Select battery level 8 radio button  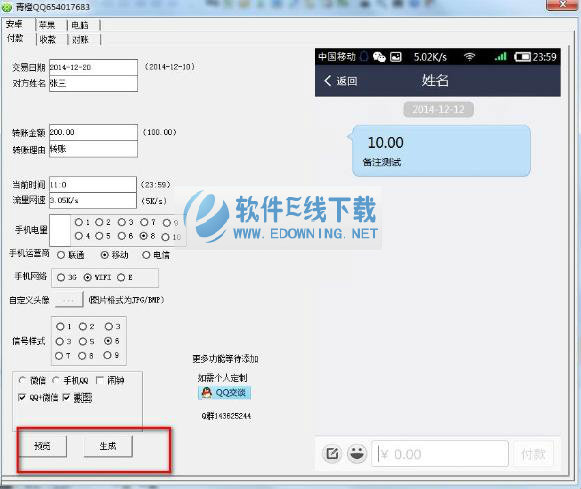click(143, 236)
